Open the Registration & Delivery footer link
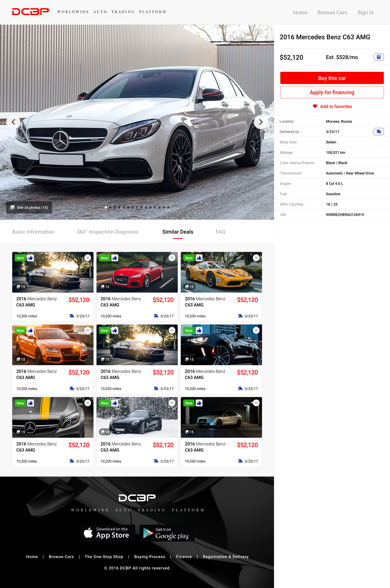 tap(226, 557)
